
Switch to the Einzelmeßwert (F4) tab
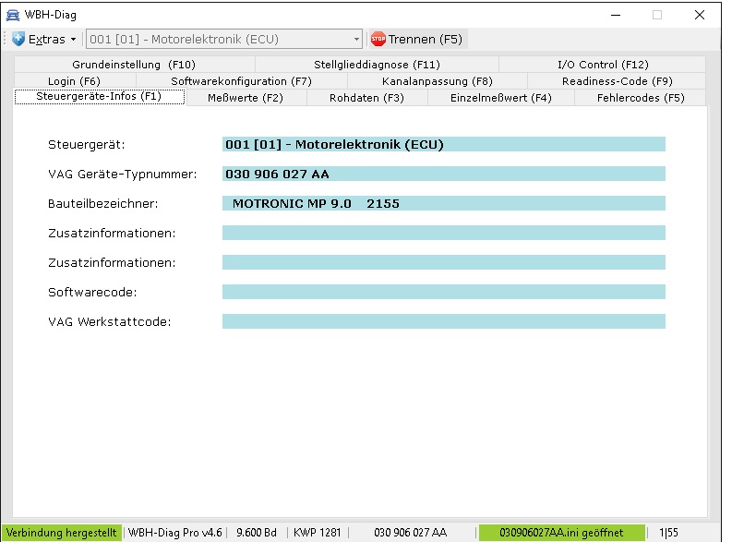501,98
